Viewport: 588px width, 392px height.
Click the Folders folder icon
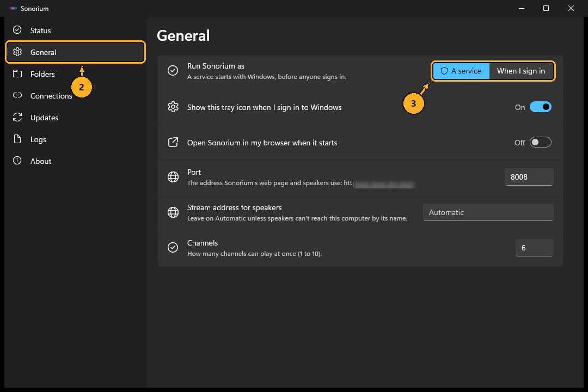(17, 73)
